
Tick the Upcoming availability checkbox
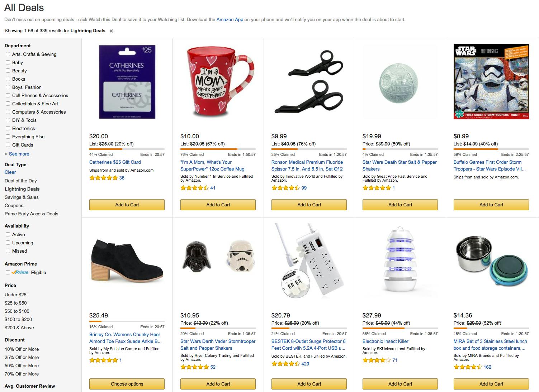8,243
